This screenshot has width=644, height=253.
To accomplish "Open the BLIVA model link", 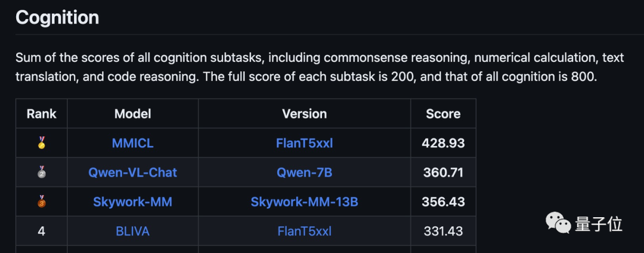I will point(132,232).
